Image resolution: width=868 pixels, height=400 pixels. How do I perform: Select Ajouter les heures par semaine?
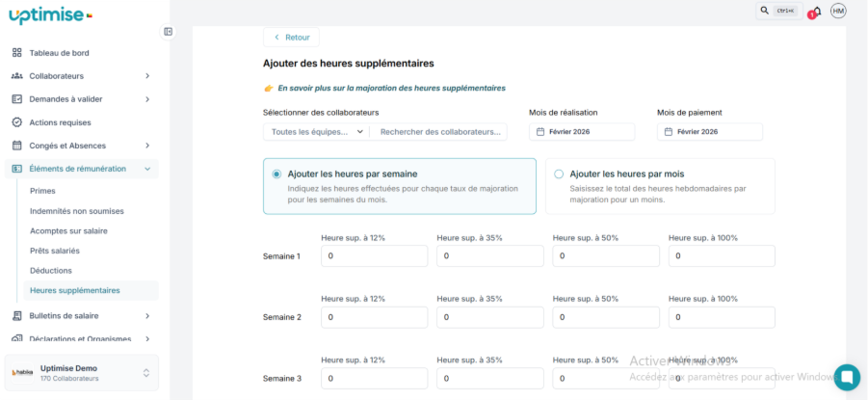point(276,174)
